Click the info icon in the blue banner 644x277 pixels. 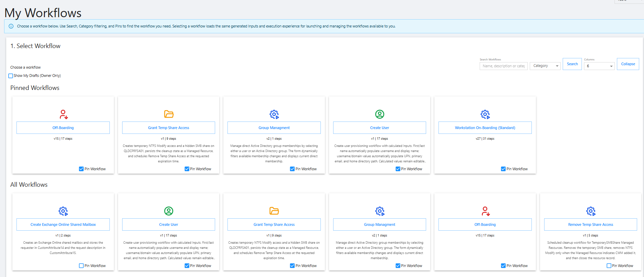click(x=11, y=26)
